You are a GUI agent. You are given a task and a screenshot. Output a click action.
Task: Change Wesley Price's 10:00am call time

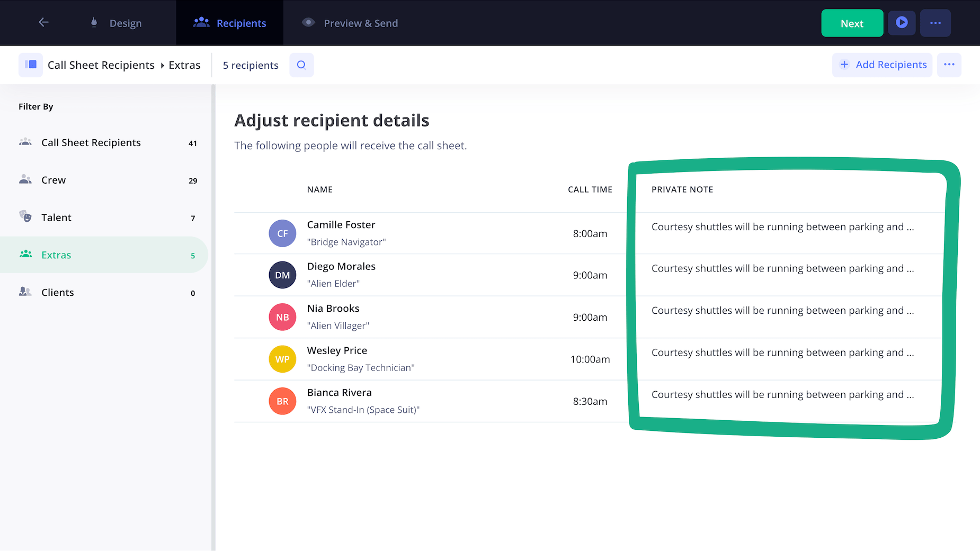pyautogui.click(x=590, y=359)
